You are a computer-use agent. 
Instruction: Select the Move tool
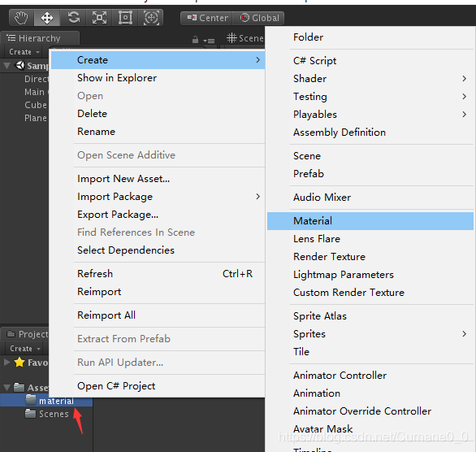(47, 18)
